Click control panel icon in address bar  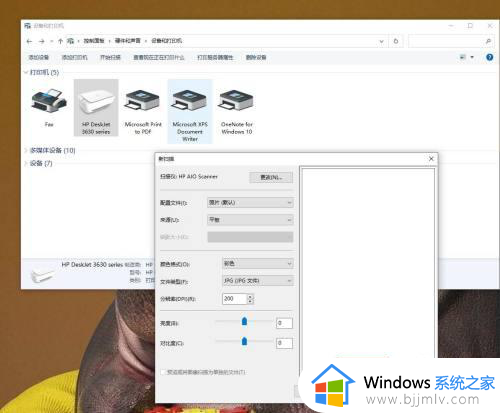[x=70, y=41]
